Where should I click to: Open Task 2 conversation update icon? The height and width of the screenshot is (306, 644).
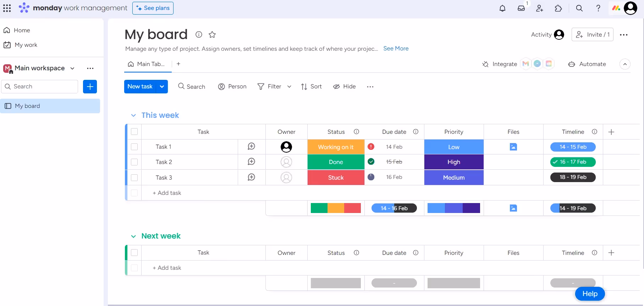coord(252,162)
